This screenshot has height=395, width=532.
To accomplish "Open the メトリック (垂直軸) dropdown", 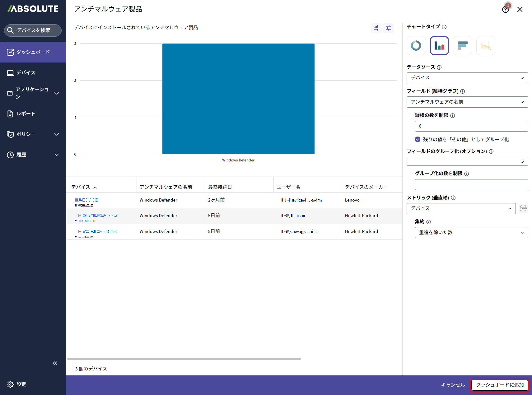I will pyautogui.click(x=461, y=208).
